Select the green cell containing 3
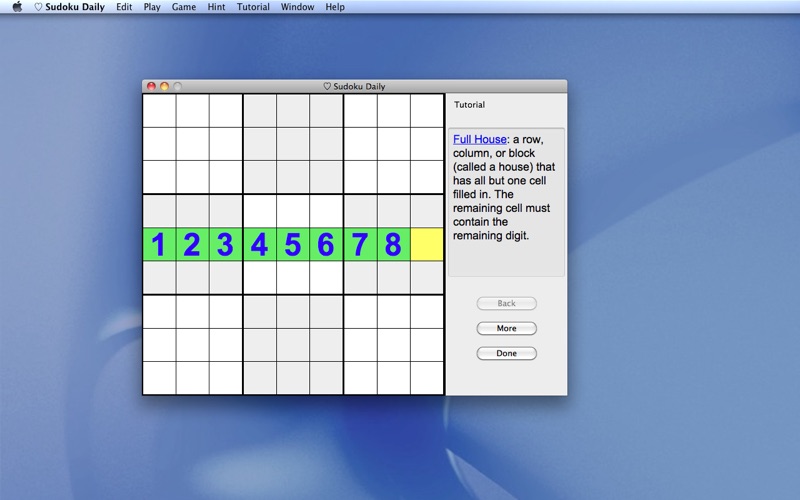This screenshot has height=500, width=800. click(226, 244)
